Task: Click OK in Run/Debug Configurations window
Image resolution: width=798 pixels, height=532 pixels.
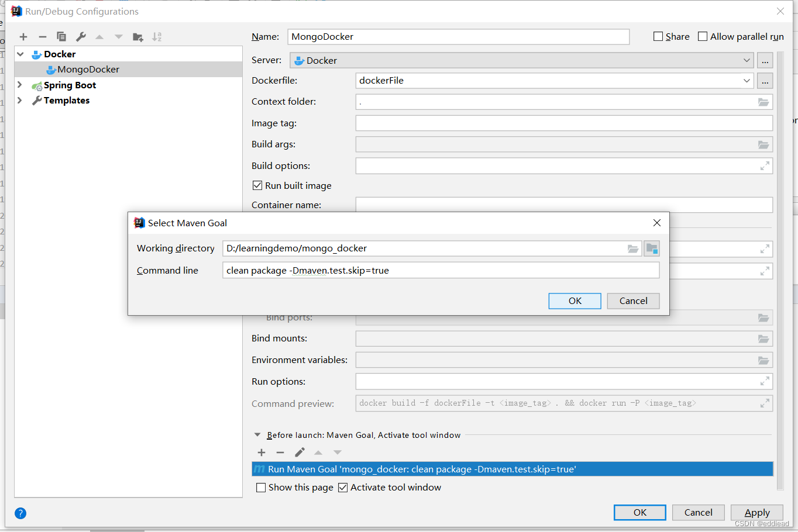Action: coord(640,513)
